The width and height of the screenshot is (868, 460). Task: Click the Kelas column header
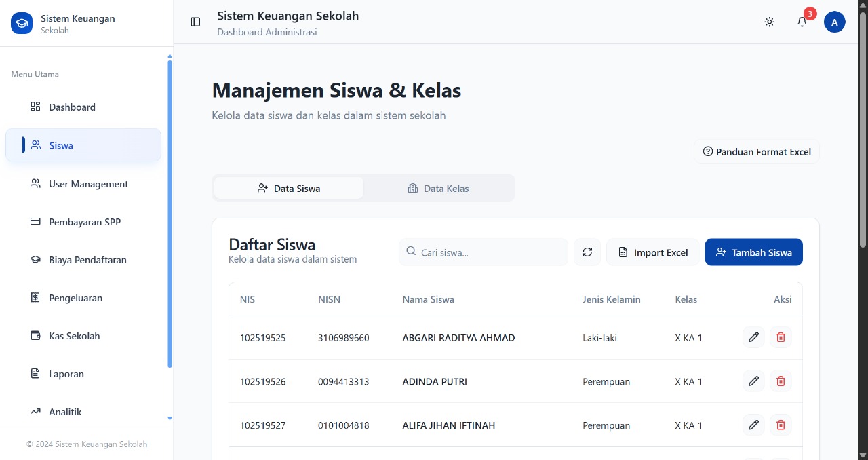click(686, 299)
